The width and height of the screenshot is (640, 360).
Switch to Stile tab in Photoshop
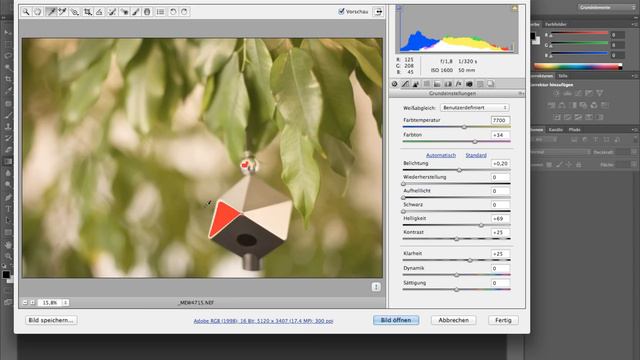click(563, 76)
